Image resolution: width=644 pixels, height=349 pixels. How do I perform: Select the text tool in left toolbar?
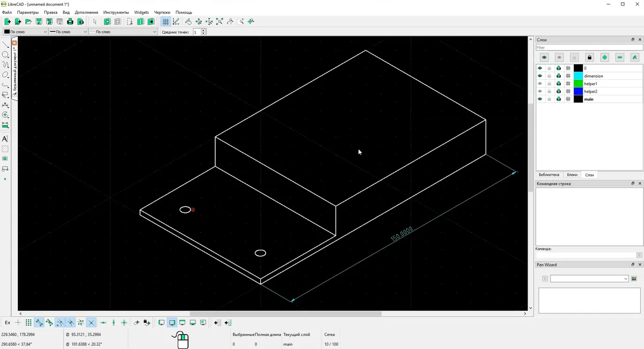[x=5, y=139]
